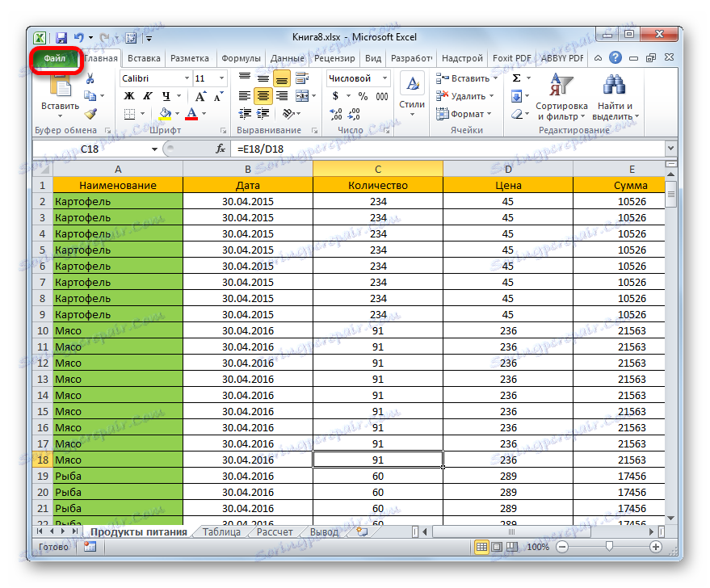Click the Copy icon in clipboard group
Viewport: 710px width, 588px height.
tap(90, 95)
